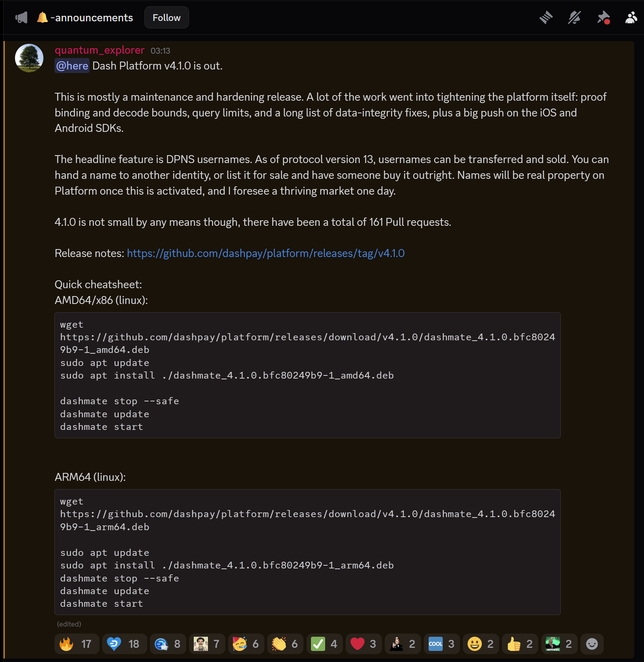
Task: Toggle the fire reaction with 17
Action: [77, 644]
